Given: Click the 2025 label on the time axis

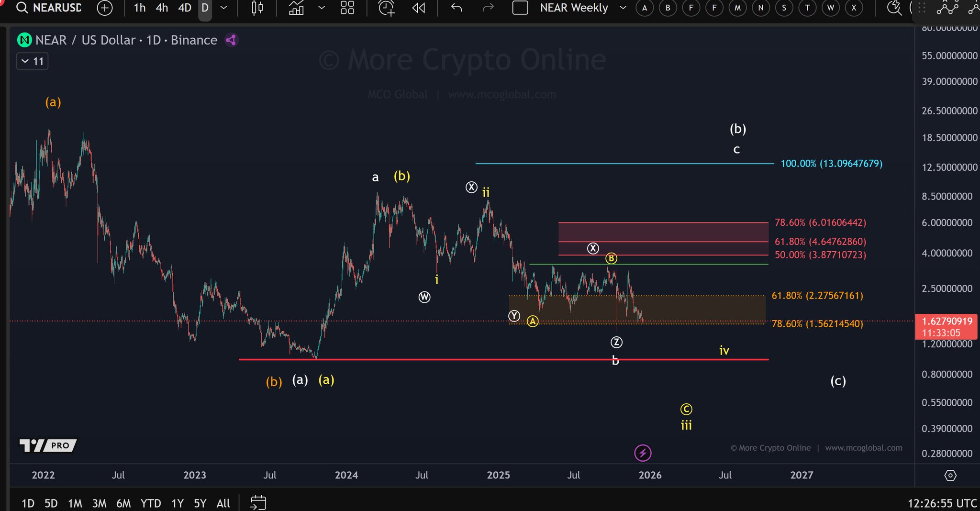Looking at the screenshot, I should [x=498, y=475].
